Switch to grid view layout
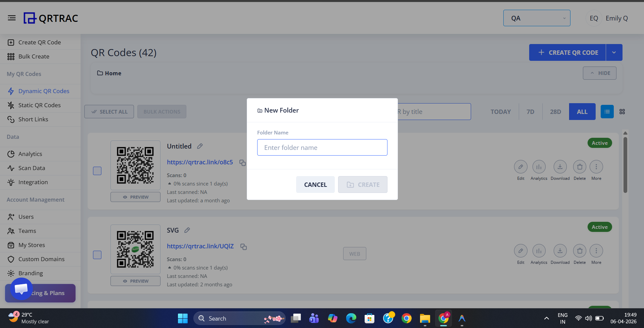 622,111
